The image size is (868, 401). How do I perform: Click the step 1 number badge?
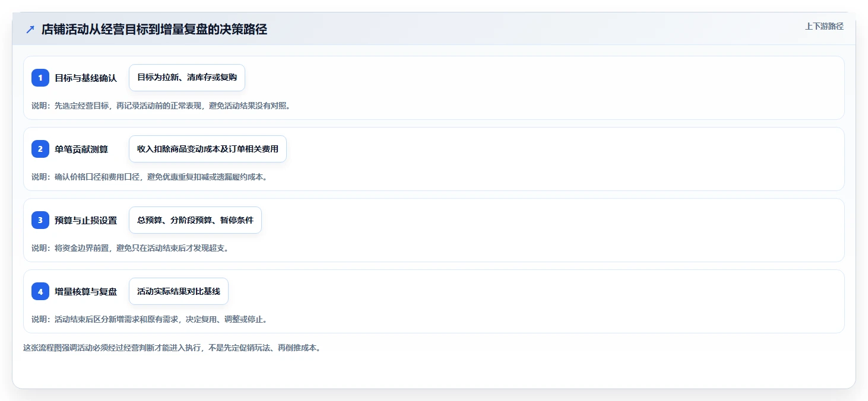pyautogui.click(x=40, y=78)
